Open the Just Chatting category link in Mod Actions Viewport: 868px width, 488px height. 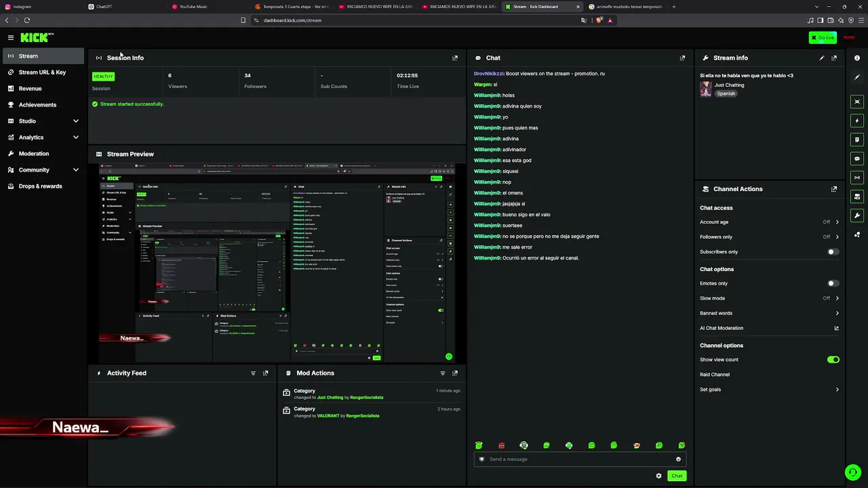pyautogui.click(x=330, y=398)
